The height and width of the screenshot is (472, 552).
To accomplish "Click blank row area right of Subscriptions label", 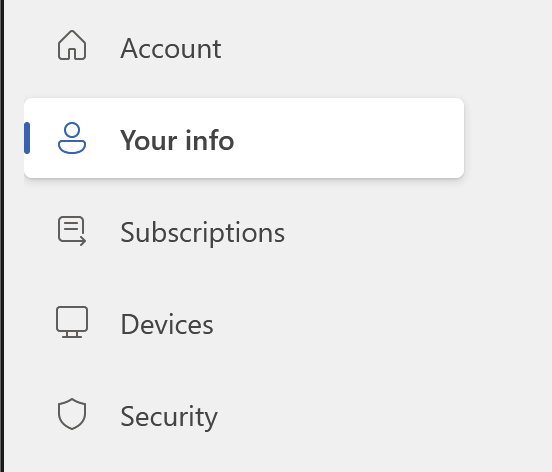I will pyautogui.click(x=375, y=233).
